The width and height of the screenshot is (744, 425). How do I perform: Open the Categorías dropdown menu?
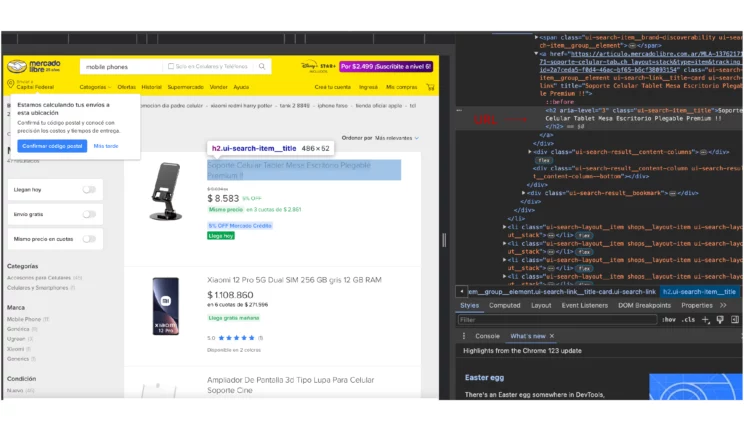click(95, 87)
